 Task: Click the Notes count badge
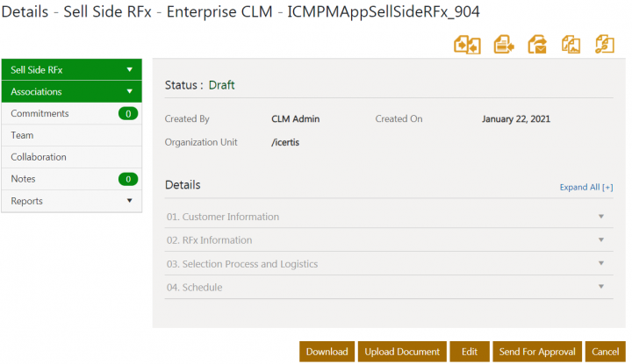pos(128,179)
